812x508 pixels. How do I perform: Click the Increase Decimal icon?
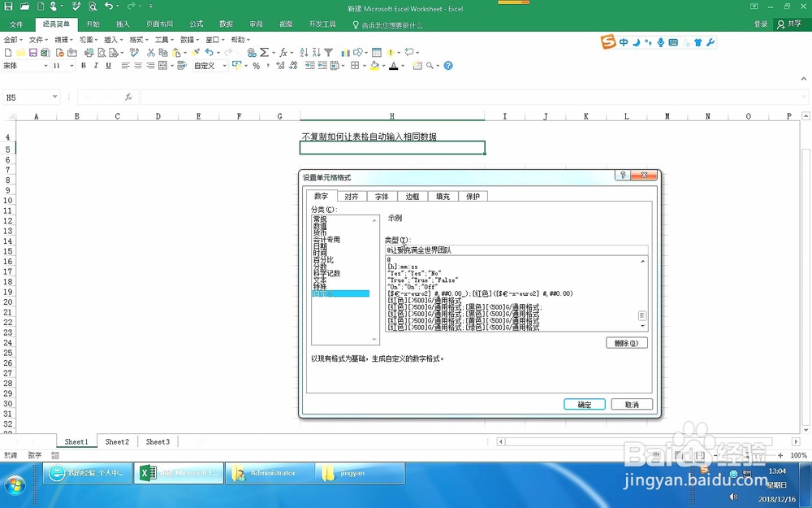(280, 66)
